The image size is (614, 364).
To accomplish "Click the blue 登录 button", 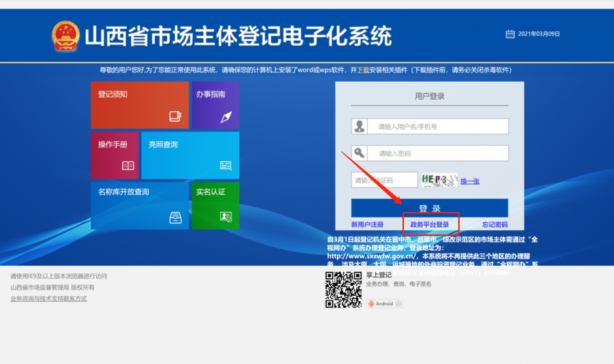I will click(x=430, y=208).
